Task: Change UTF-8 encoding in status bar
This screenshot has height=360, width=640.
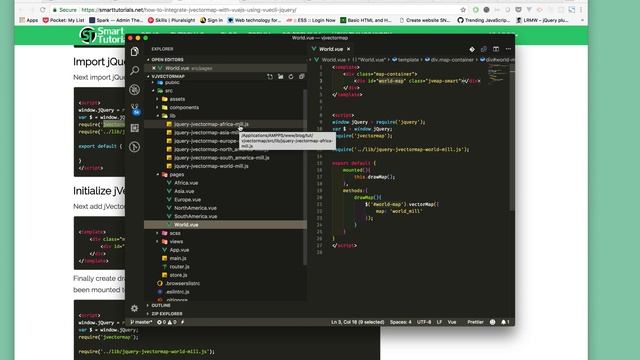Action: (424, 322)
